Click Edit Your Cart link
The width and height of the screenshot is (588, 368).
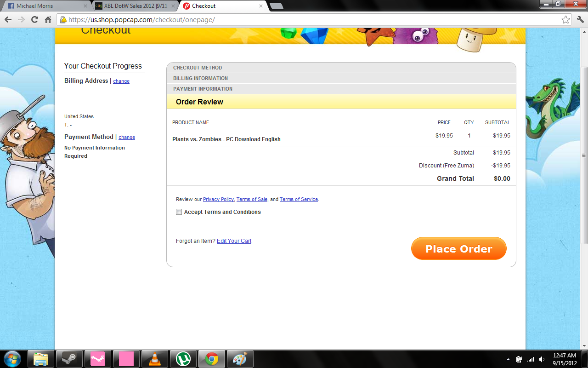(x=234, y=241)
